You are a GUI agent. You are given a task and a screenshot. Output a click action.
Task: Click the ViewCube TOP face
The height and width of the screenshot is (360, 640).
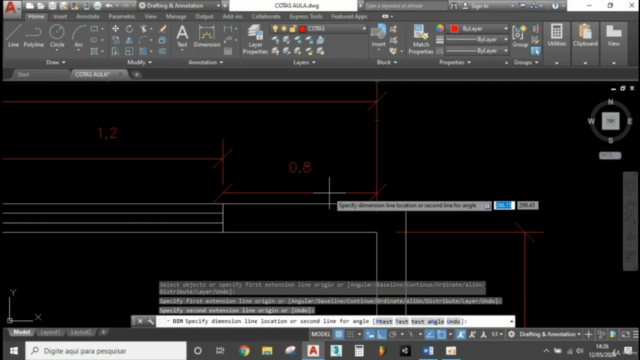(610, 121)
